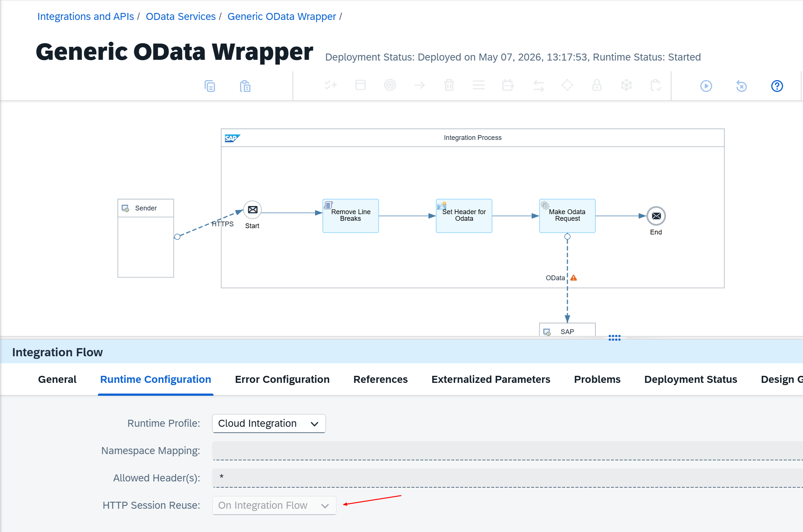Click the play simulation icon
Viewport: 803px width, 532px height.
(x=706, y=86)
